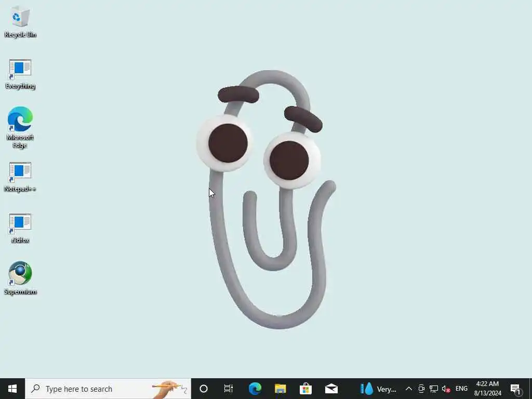Screen dimensions: 532x399
Task: Select the Everything desktop shortcut
Action: [x=20, y=74]
